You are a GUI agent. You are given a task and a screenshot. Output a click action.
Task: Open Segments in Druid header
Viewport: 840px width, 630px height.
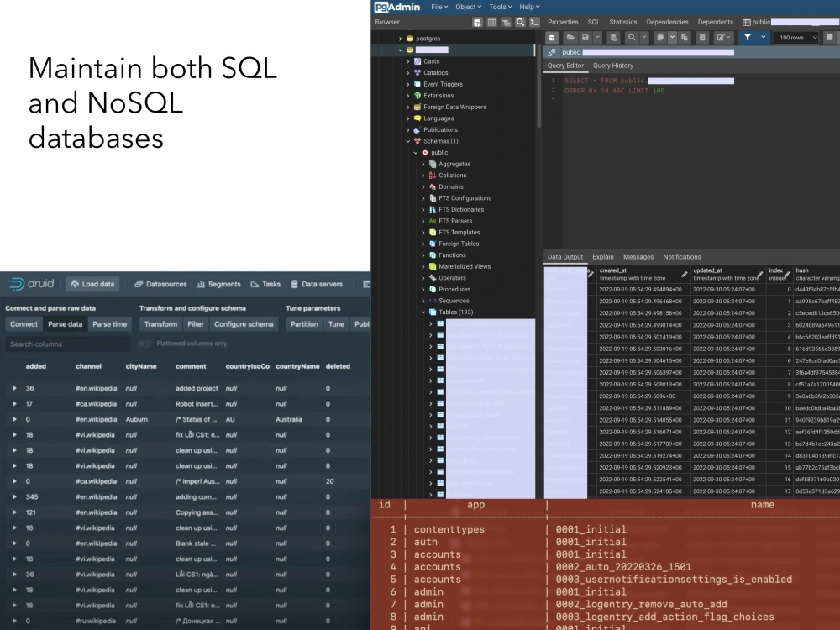pos(219,284)
